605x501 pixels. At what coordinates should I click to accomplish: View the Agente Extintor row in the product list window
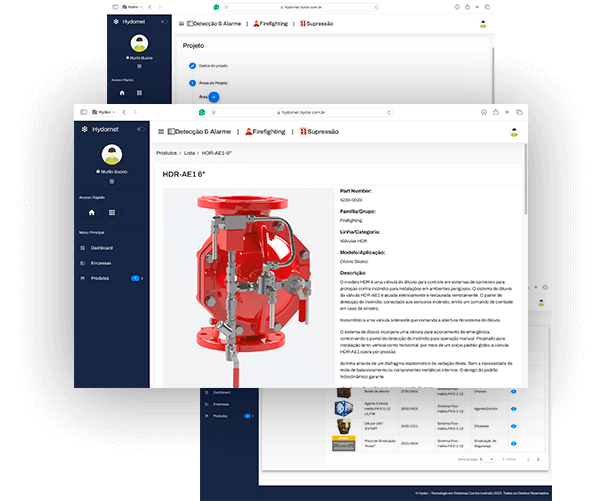coord(514,409)
